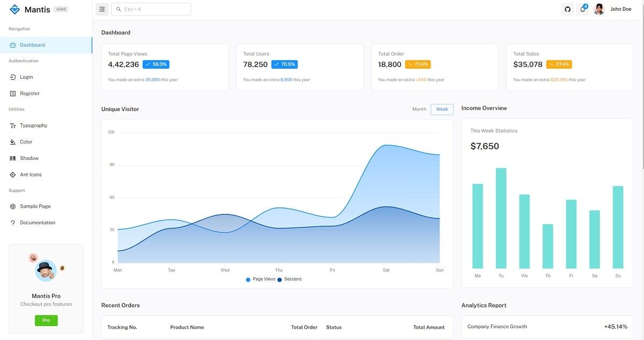Click the Color paint bucket icon
This screenshot has height=340, width=644.
[x=13, y=142]
